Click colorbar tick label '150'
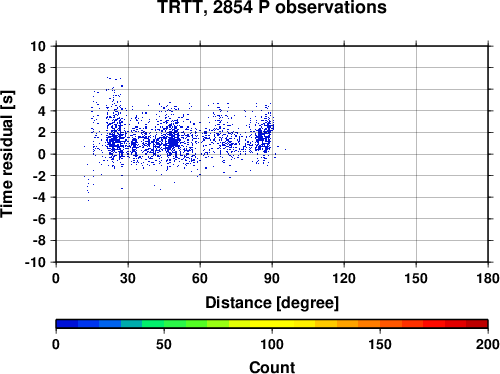 [380, 344]
